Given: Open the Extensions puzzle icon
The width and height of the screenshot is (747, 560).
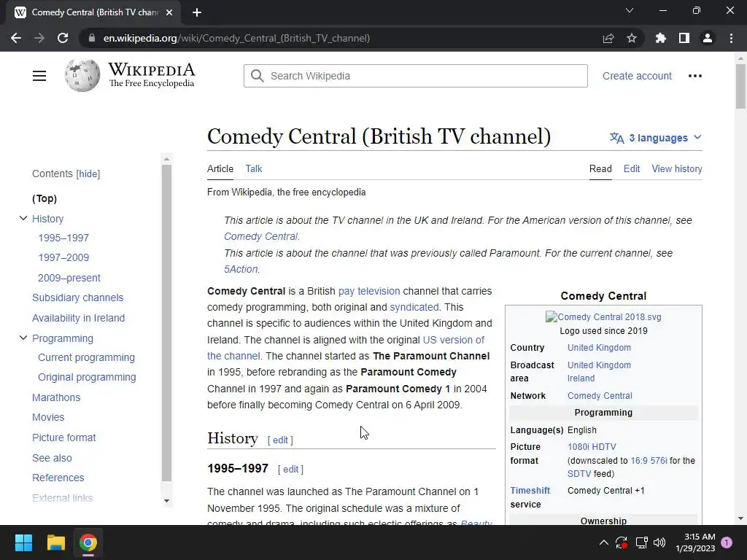Looking at the screenshot, I should tap(661, 38).
